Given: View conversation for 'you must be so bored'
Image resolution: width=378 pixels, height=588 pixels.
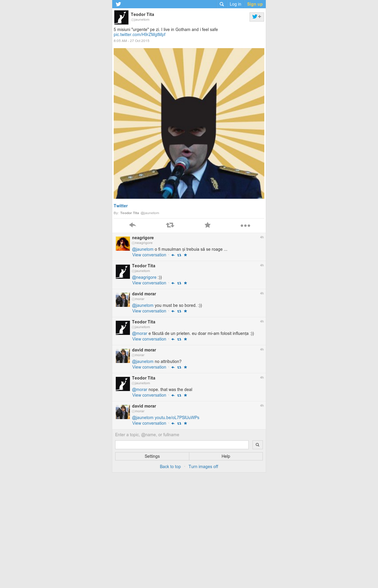Looking at the screenshot, I should click(x=149, y=311).
